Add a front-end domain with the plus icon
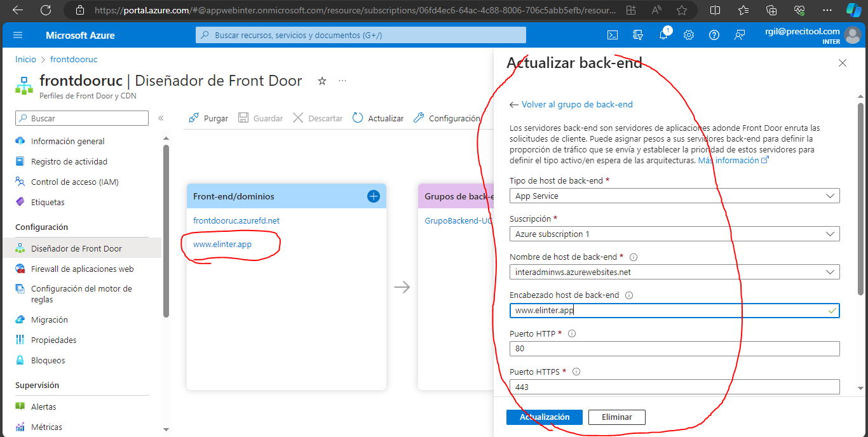Viewport: 868px width, 437px height. click(374, 196)
